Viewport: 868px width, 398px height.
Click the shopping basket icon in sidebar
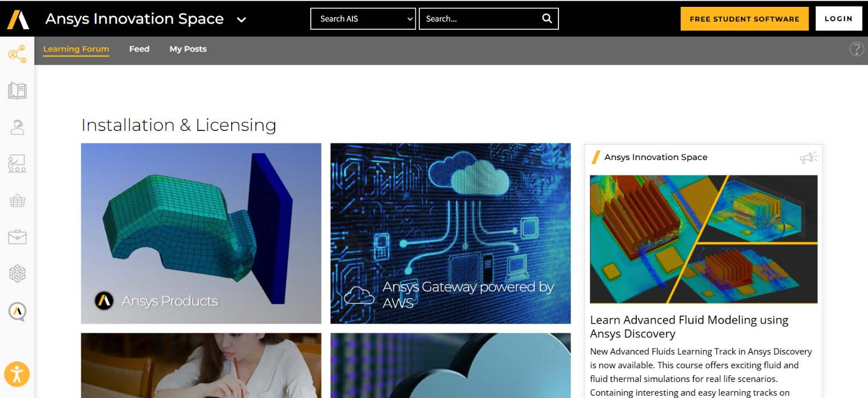coord(17,201)
